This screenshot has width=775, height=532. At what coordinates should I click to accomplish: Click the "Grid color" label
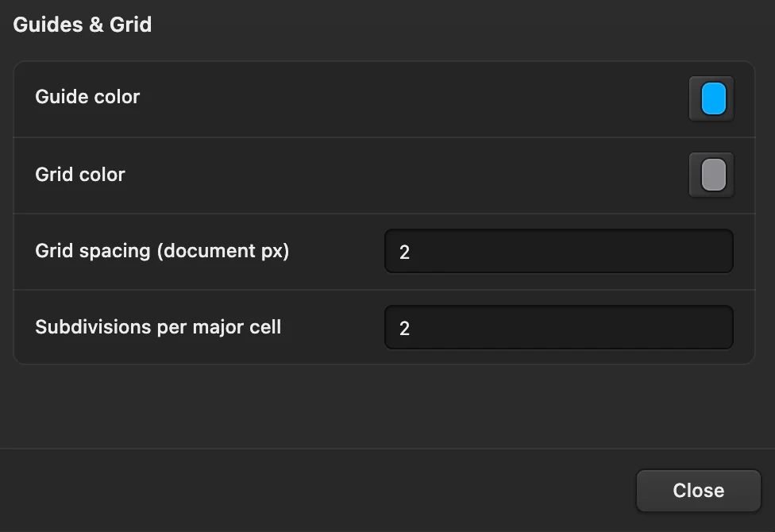[80, 175]
